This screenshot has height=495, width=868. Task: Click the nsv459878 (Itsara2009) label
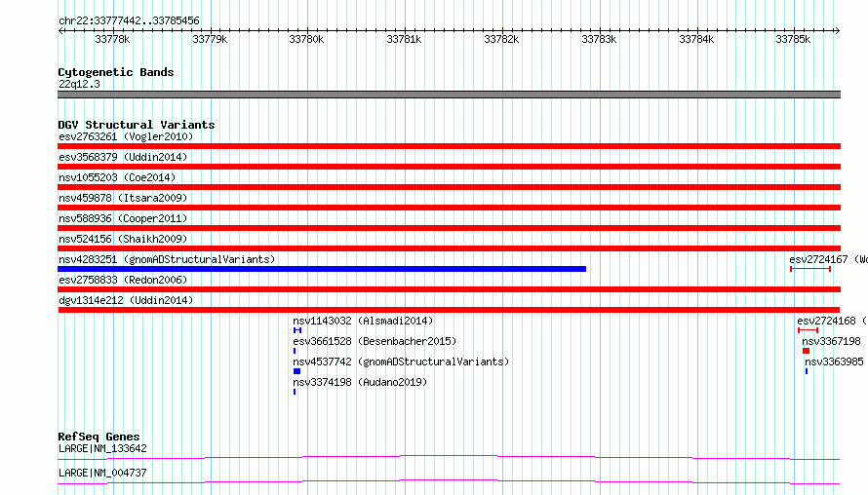(x=123, y=198)
